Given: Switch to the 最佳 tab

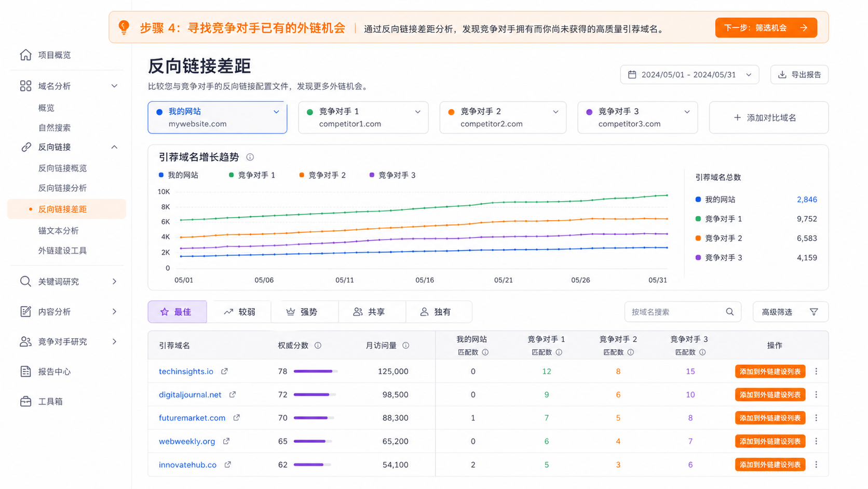Looking at the screenshot, I should tap(178, 312).
